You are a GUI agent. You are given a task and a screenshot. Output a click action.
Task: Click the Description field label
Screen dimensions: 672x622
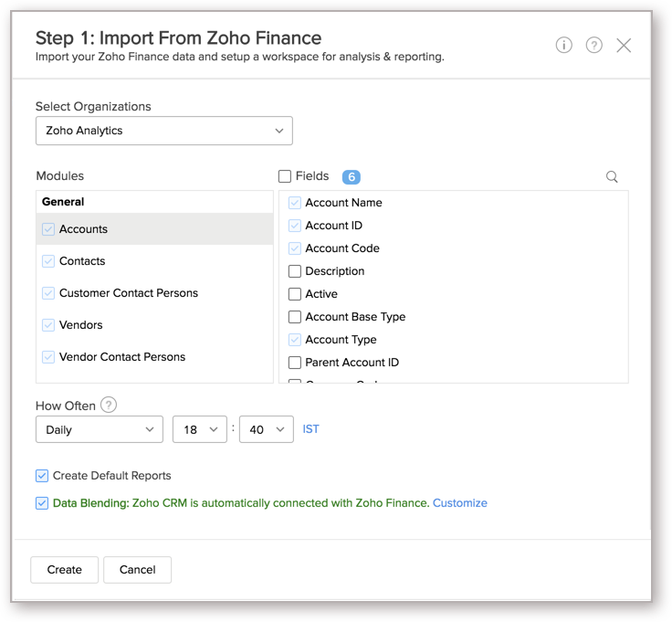pyautogui.click(x=335, y=271)
